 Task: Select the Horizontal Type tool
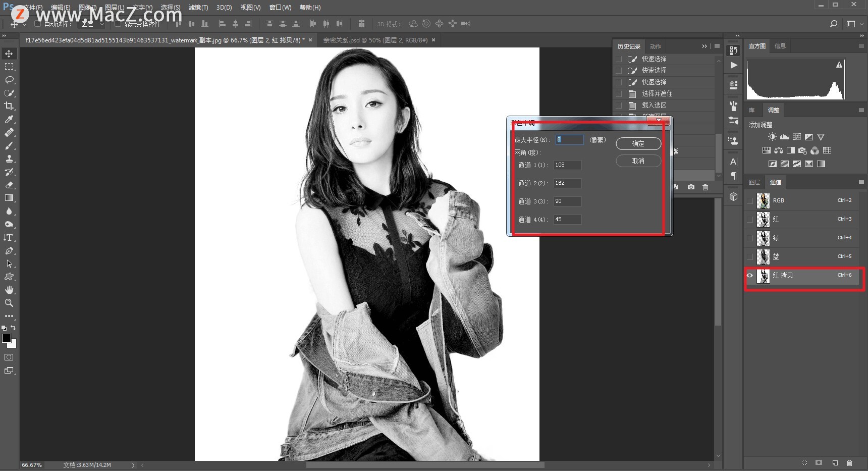coord(9,237)
